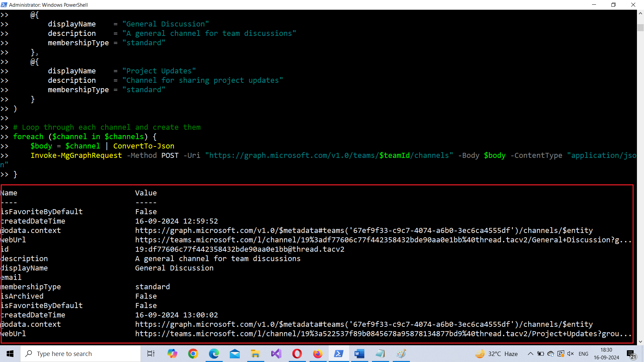Screen dimensions: 644x362
Task: Open ENG language input menu
Action: 583,354
